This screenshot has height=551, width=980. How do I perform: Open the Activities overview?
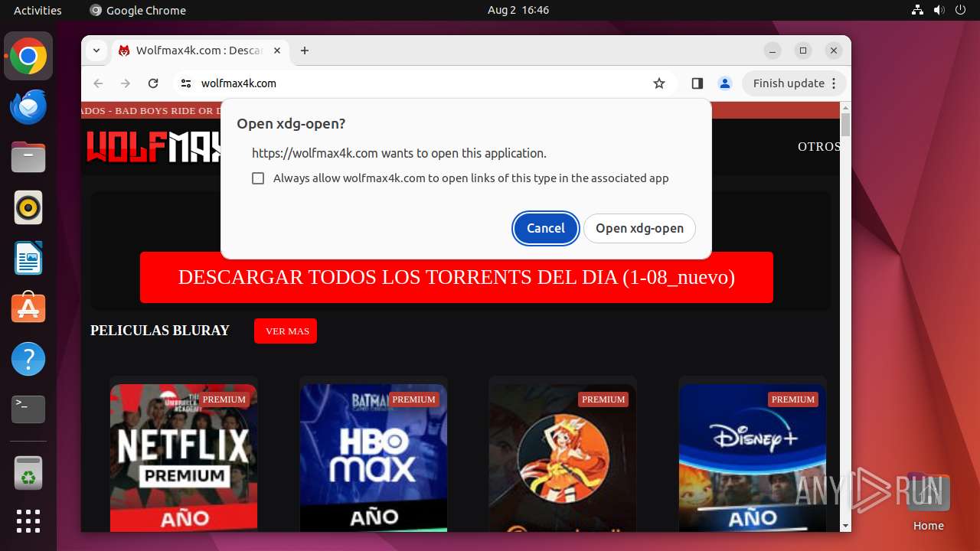coord(38,10)
